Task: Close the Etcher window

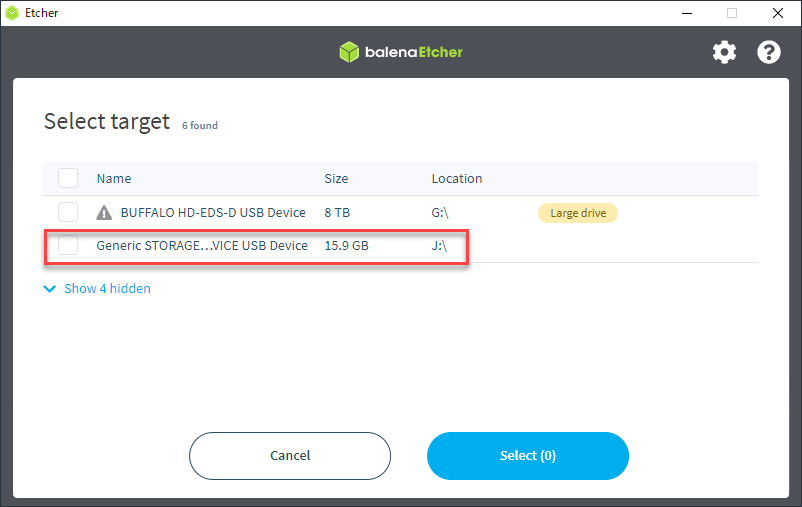Action: [778, 13]
